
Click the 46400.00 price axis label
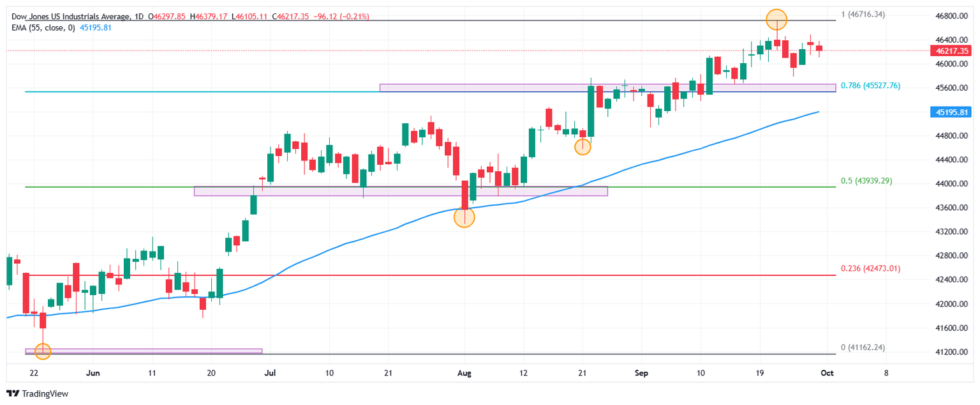[x=952, y=40]
